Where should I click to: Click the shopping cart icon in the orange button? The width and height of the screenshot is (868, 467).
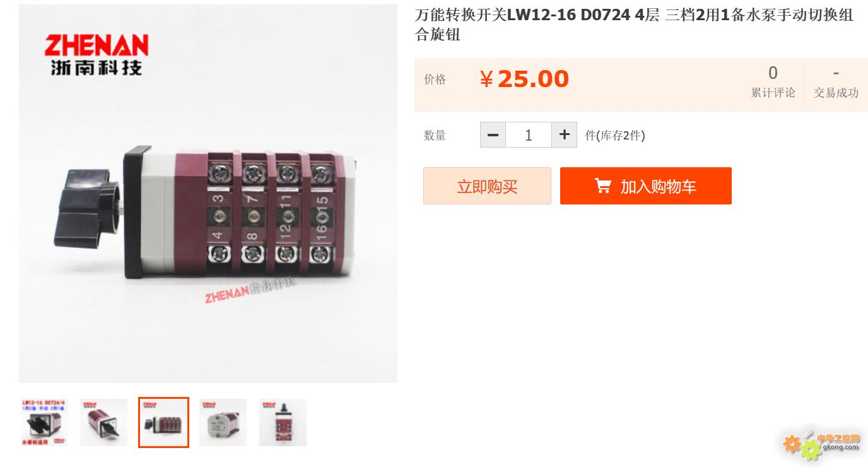point(603,186)
